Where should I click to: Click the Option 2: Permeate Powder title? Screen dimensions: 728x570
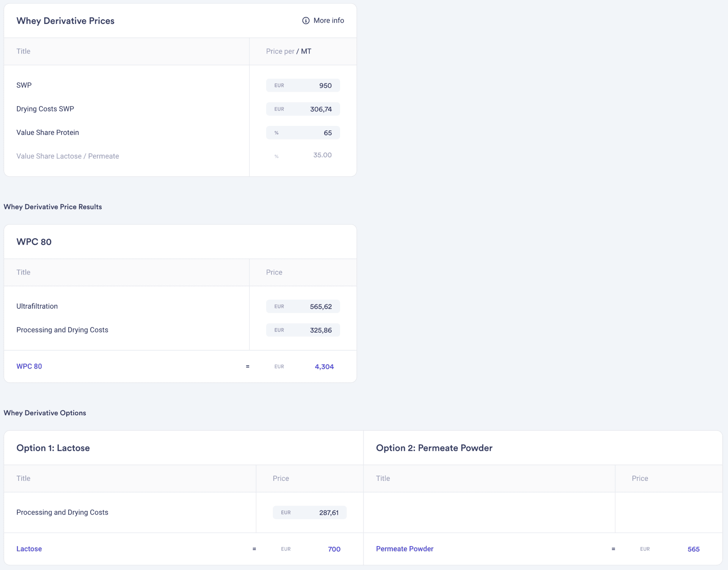coord(434,448)
